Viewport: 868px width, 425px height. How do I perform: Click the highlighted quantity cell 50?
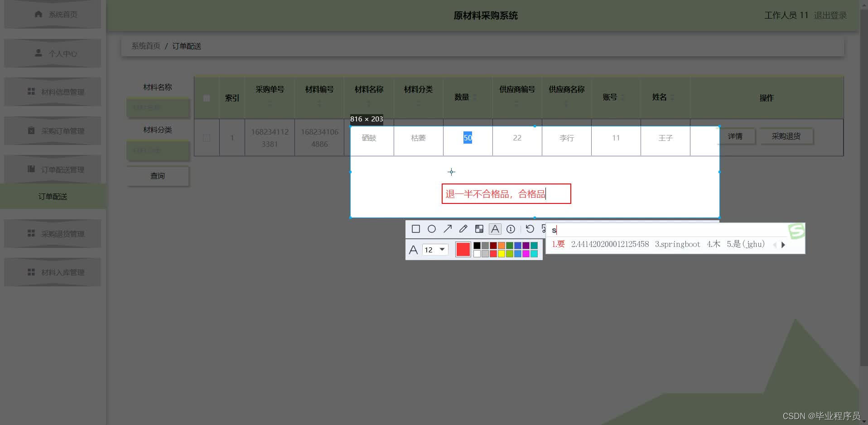(468, 138)
